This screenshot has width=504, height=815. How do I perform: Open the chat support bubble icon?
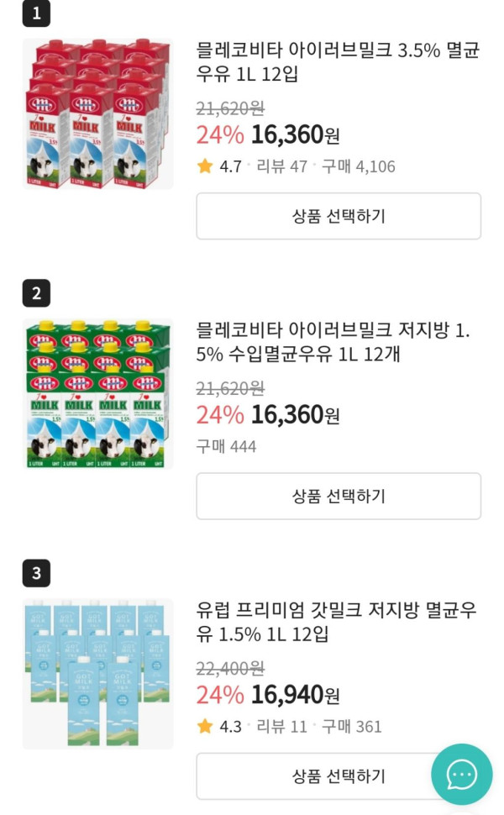point(461,774)
